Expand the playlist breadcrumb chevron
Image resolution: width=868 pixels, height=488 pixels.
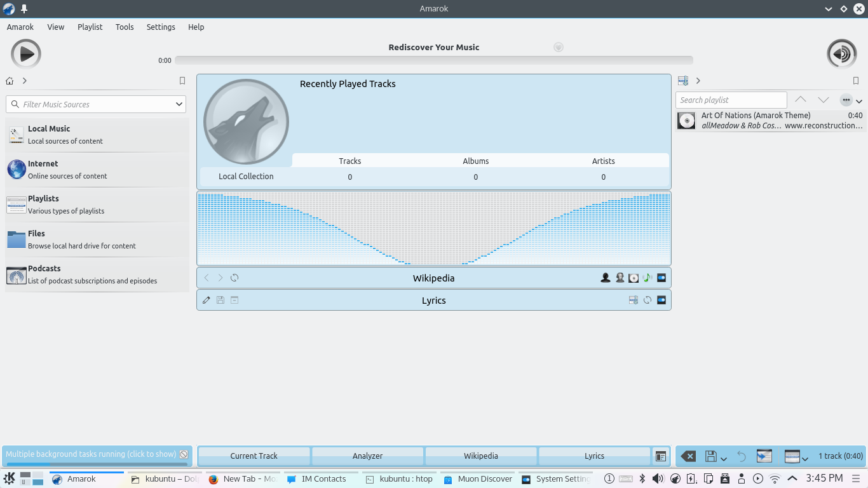click(x=698, y=81)
